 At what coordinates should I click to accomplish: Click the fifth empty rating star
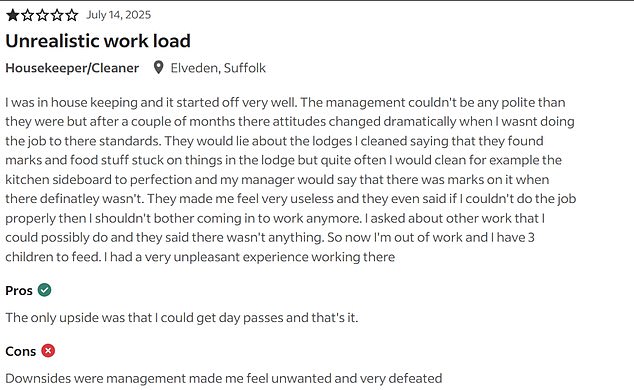72,15
